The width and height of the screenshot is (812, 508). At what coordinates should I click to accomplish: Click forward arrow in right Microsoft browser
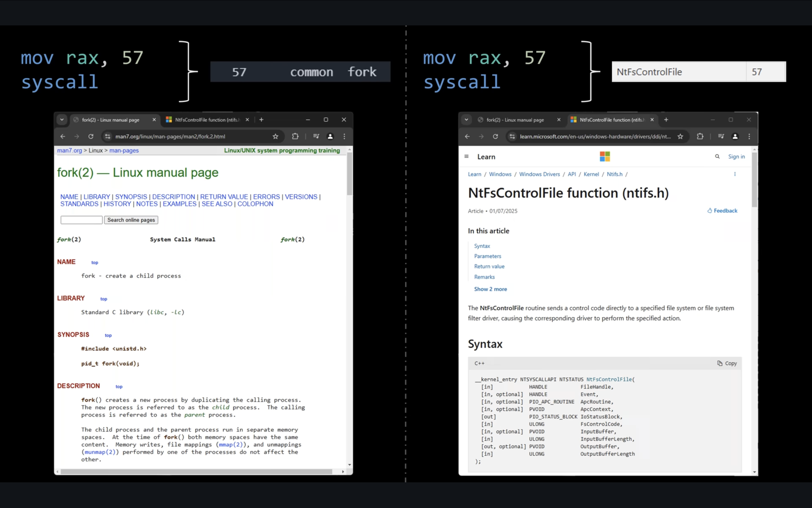tap(482, 136)
